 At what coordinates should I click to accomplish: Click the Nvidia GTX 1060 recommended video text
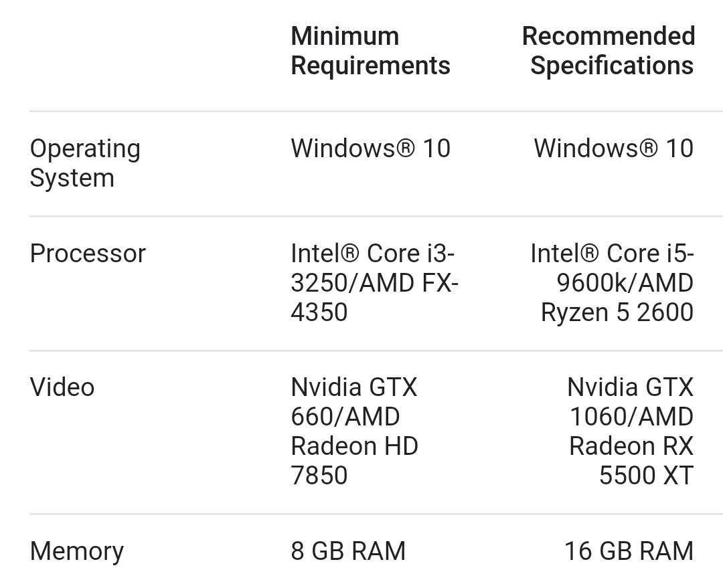click(631, 401)
